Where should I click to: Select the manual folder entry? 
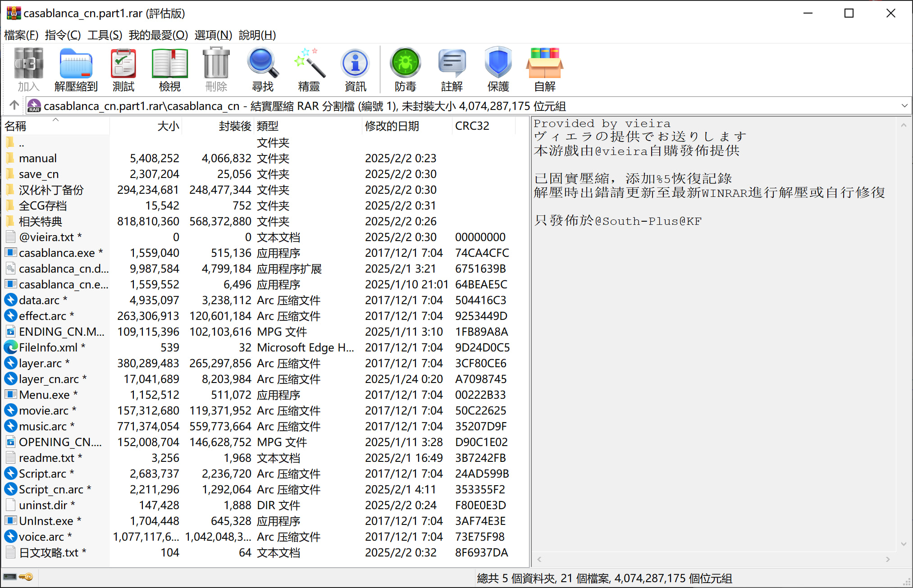[x=38, y=159]
